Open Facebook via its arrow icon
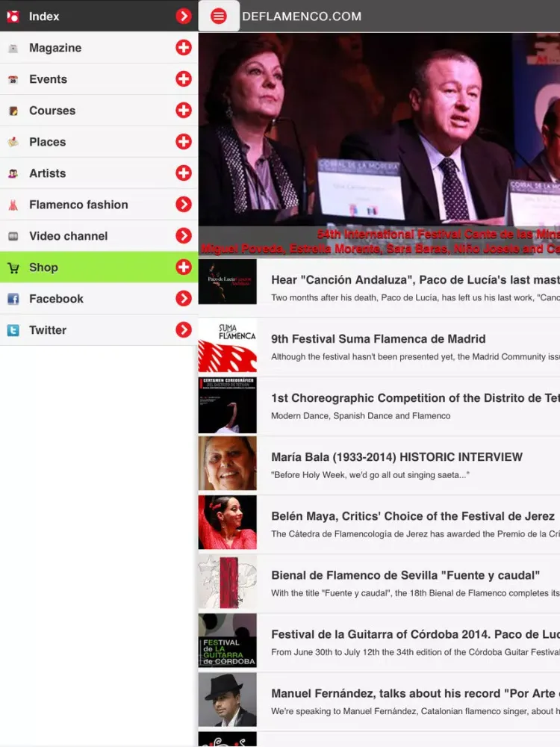Image resolution: width=560 pixels, height=747 pixels. 184,299
